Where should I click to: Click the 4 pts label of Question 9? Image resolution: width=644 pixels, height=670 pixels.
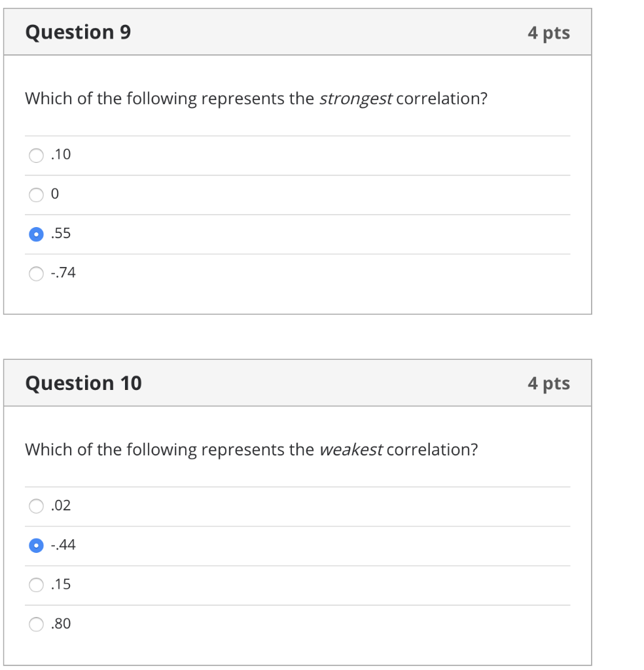coord(548,33)
